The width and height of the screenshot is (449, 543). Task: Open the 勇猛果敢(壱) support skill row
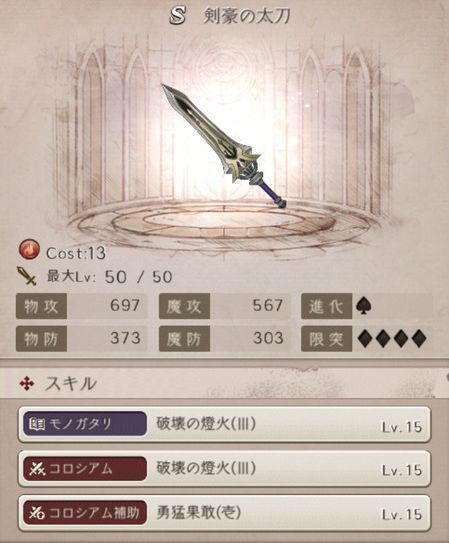pyautogui.click(x=224, y=513)
